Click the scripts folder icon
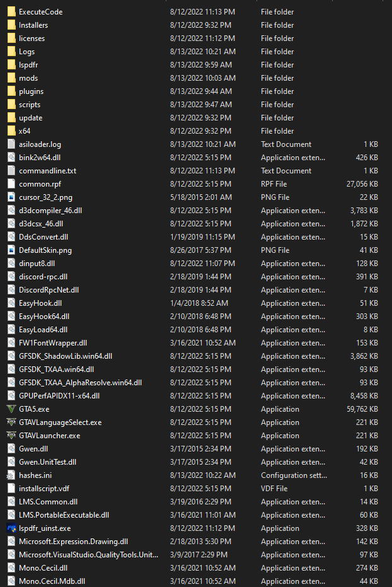 11,105
